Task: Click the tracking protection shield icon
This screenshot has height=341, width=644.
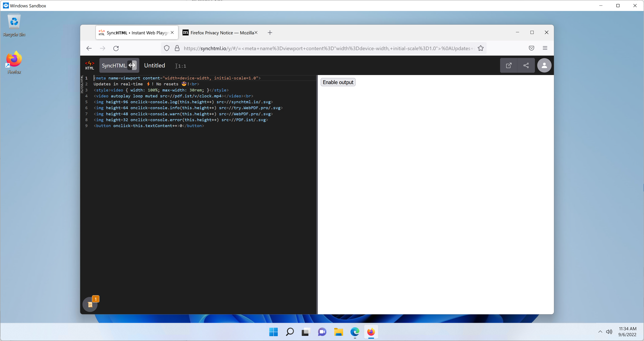Action: tap(167, 48)
